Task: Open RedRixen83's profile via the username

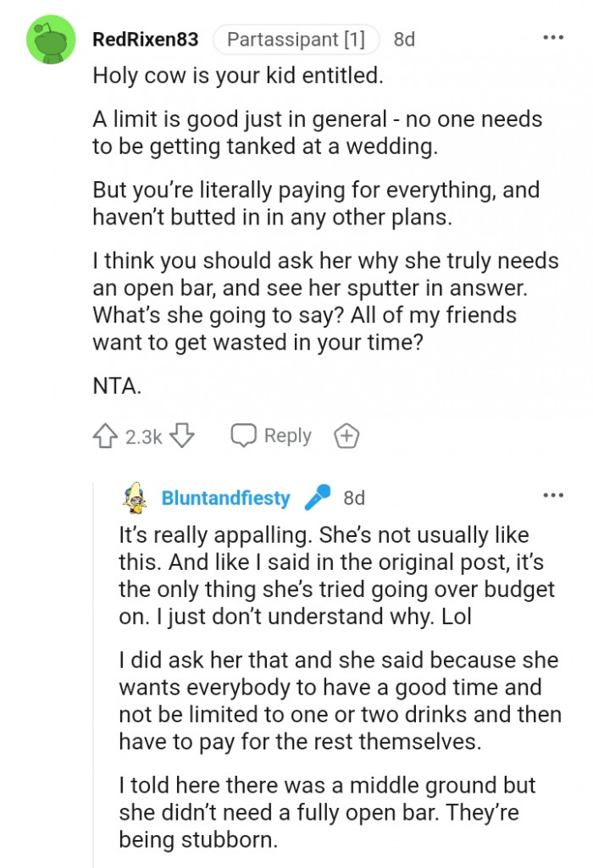Action: (145, 38)
